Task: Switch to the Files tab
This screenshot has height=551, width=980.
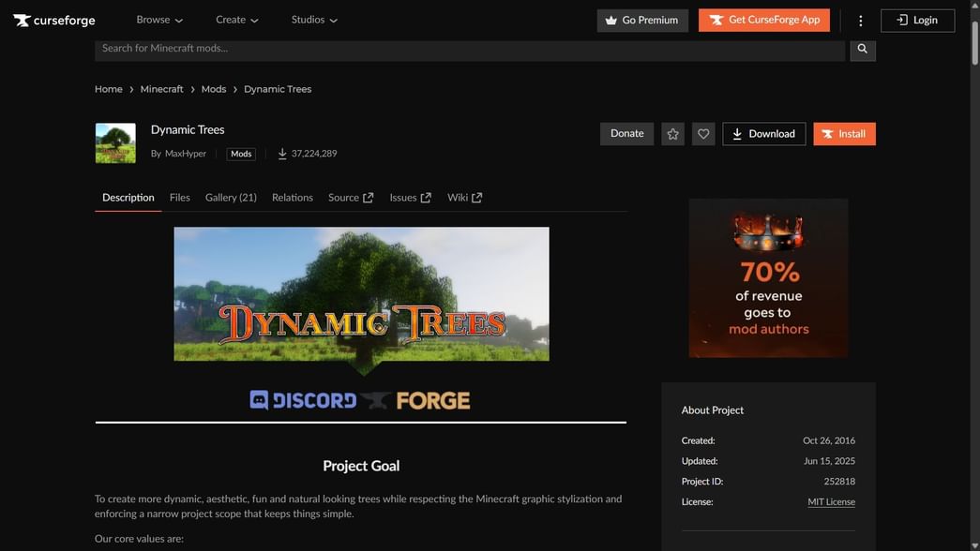Action: (x=179, y=198)
